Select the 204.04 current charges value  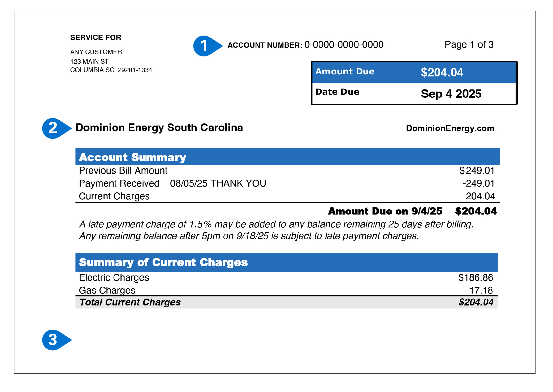click(480, 196)
